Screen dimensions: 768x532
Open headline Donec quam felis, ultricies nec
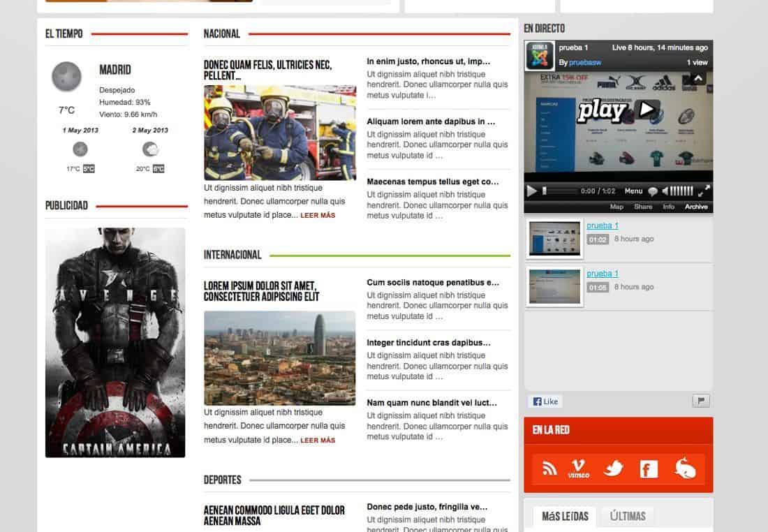267,70
